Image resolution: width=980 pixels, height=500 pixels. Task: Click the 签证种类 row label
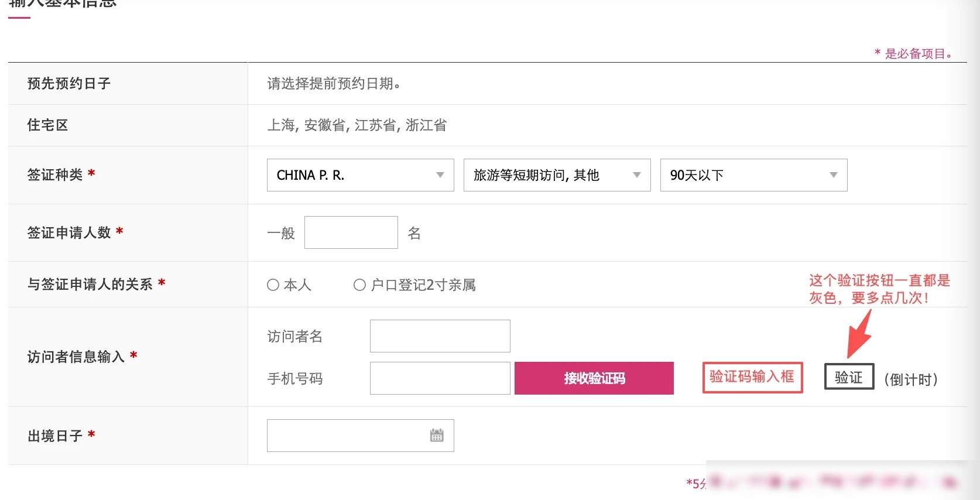click(55, 175)
